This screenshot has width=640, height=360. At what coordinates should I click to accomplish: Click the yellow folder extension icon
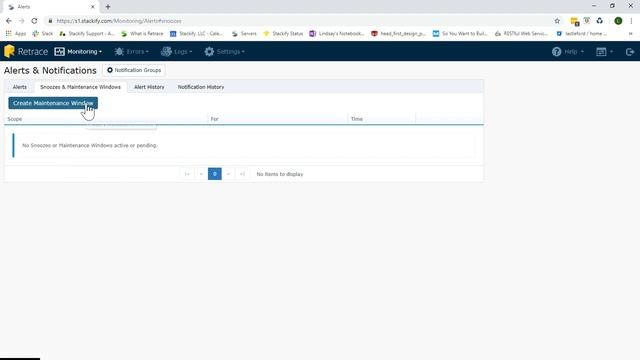(575, 21)
